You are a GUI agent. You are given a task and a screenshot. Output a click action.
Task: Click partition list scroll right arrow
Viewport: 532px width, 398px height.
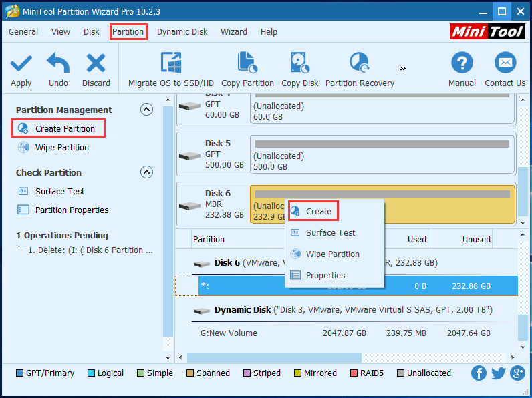513,357
